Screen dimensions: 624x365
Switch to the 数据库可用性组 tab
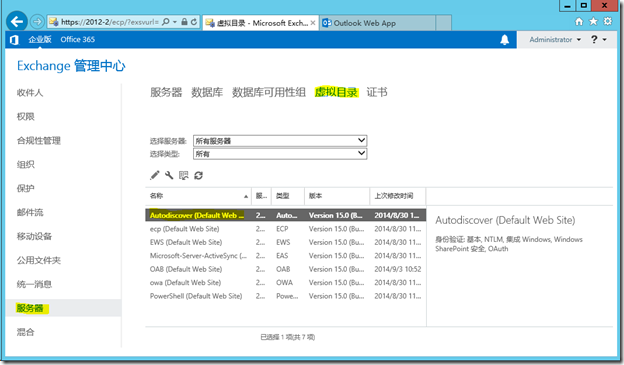tap(269, 92)
